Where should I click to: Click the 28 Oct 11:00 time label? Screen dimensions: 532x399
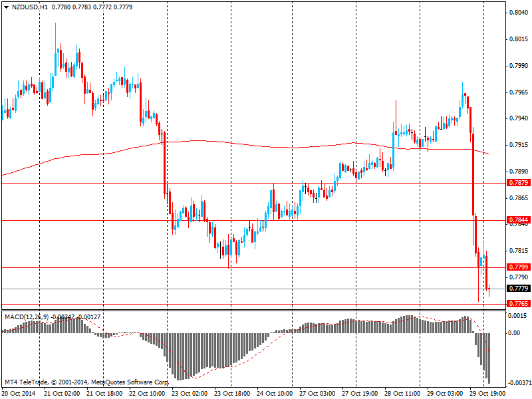[403, 394]
